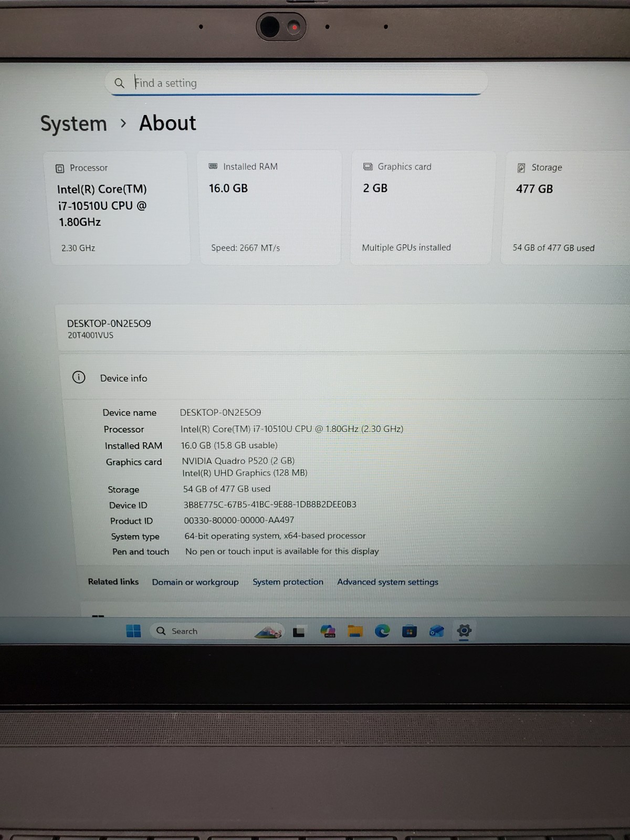Click the Graphics card icon

(368, 166)
